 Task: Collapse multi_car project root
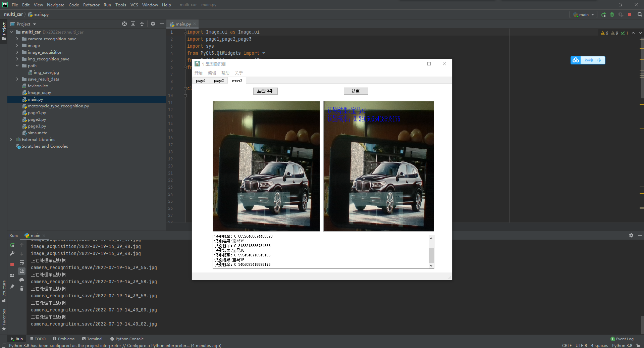point(11,32)
